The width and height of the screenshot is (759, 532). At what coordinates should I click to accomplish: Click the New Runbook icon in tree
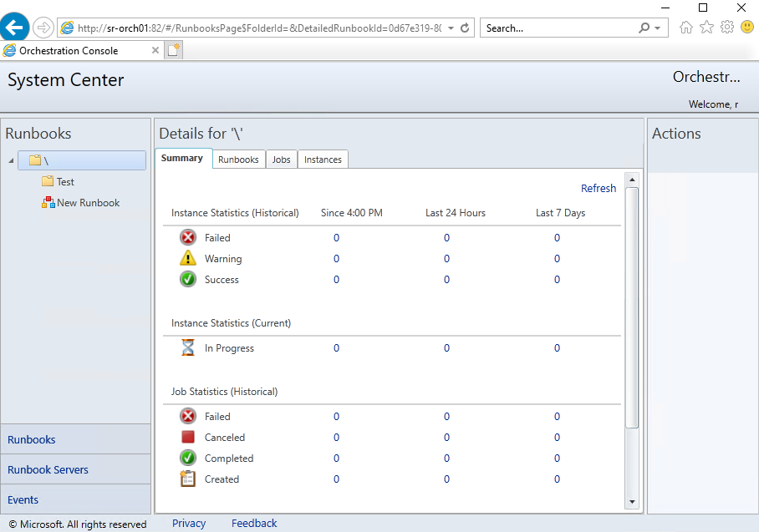click(x=48, y=203)
